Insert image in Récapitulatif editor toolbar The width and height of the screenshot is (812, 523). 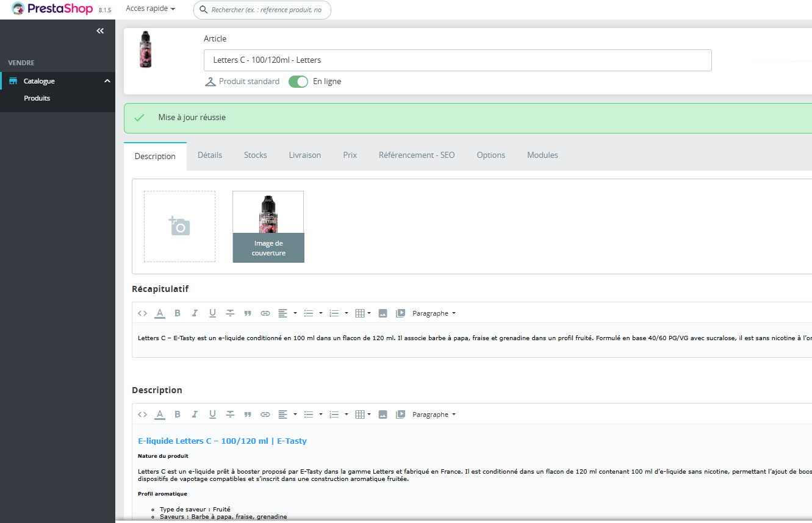(383, 313)
